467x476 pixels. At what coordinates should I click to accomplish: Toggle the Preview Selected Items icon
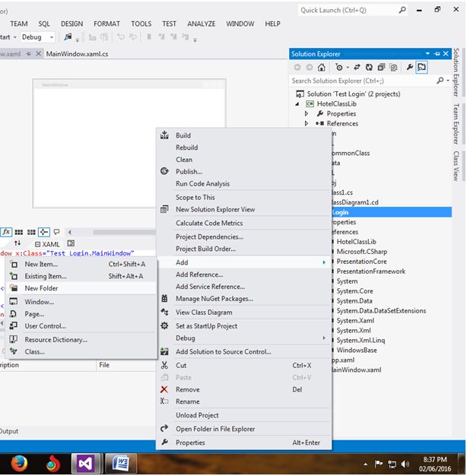[x=421, y=67]
